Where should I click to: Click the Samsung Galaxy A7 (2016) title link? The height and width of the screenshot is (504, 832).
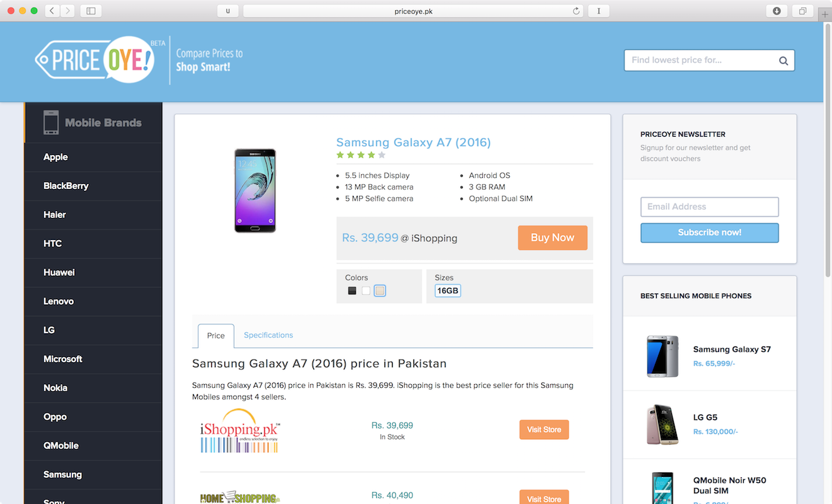coord(413,142)
